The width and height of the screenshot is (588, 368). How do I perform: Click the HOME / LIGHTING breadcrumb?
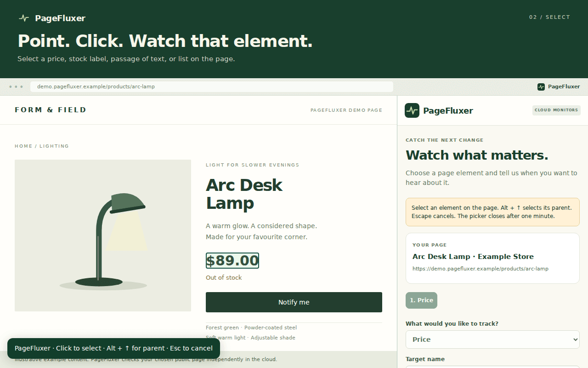[42, 146]
